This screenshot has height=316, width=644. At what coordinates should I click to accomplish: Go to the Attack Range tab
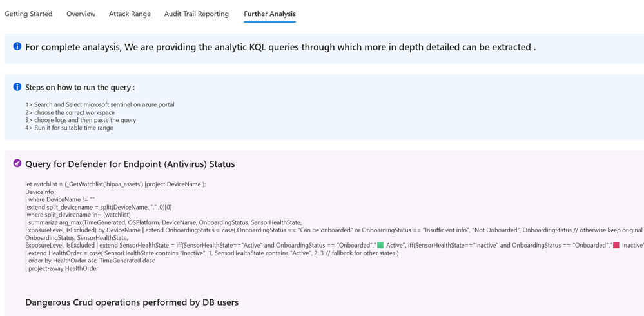130,14
